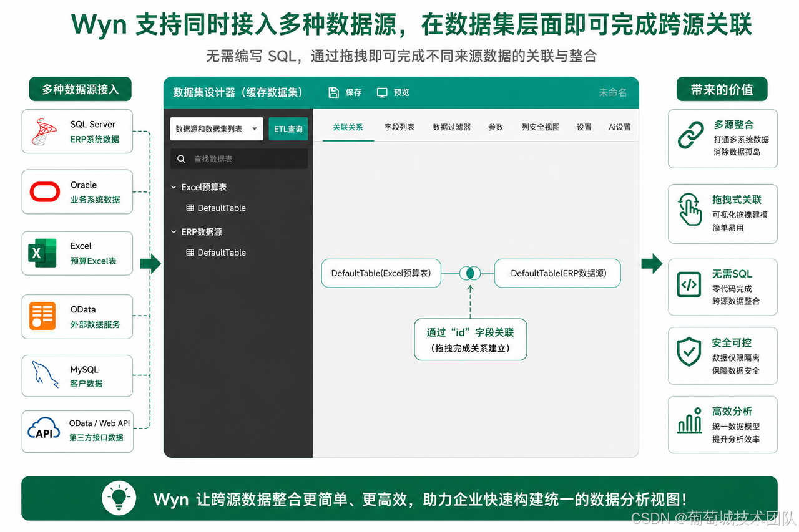Click the 预览 button label

tap(401, 92)
